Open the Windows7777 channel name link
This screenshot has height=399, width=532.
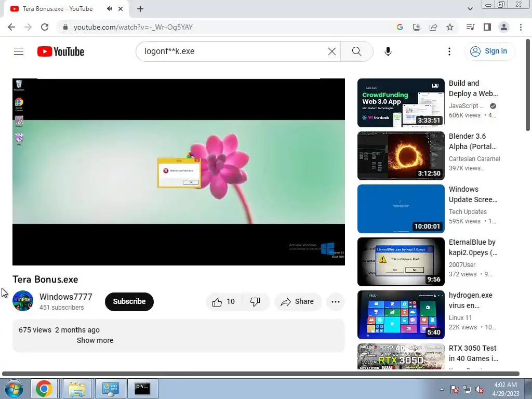[x=66, y=297]
